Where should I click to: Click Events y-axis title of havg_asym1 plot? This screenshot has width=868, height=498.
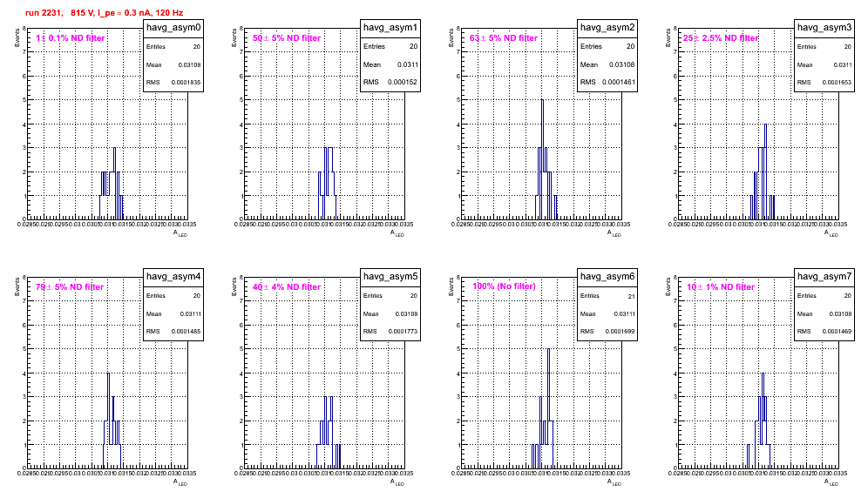tap(234, 37)
